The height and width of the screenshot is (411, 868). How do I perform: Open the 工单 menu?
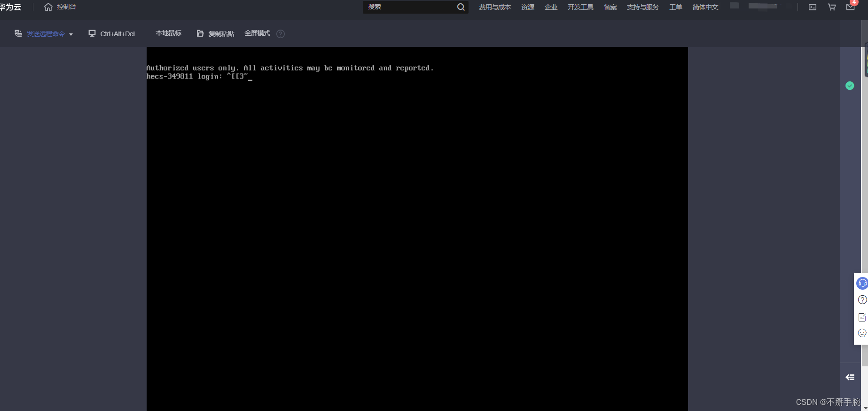[676, 7]
